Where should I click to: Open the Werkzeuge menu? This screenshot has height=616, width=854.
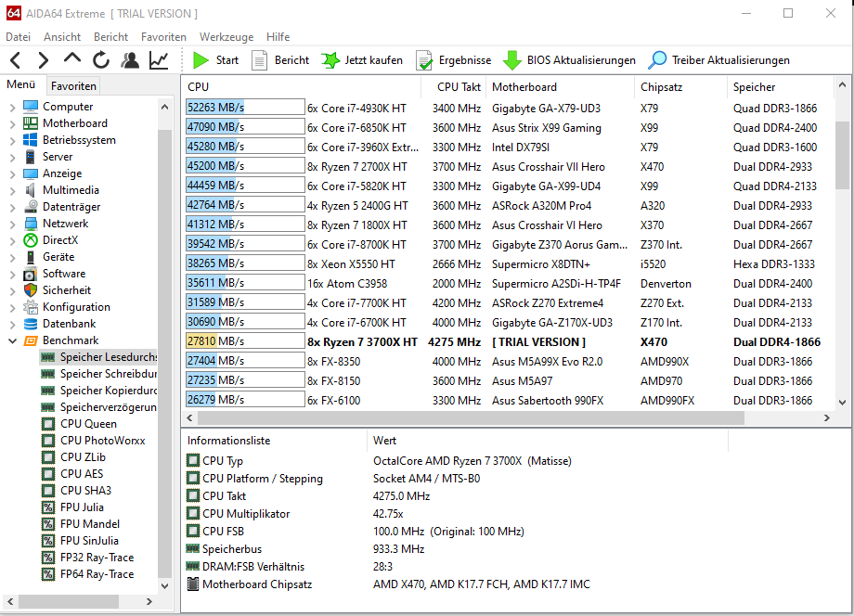click(x=226, y=37)
